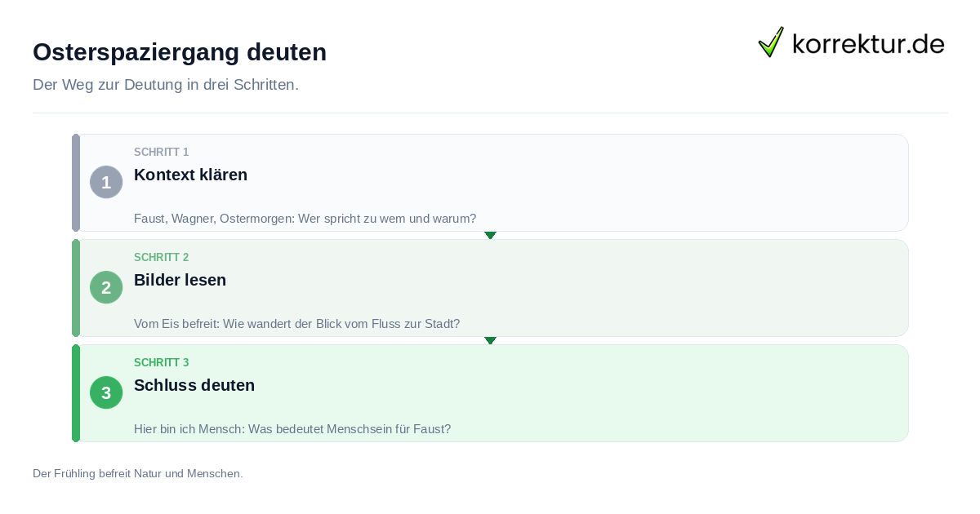Select the light green accent bar of step 2

[76, 288]
